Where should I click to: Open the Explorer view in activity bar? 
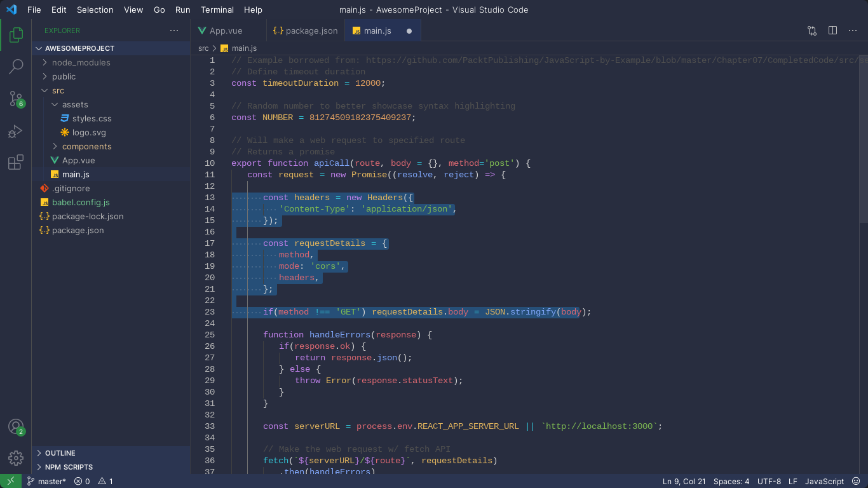[16, 35]
